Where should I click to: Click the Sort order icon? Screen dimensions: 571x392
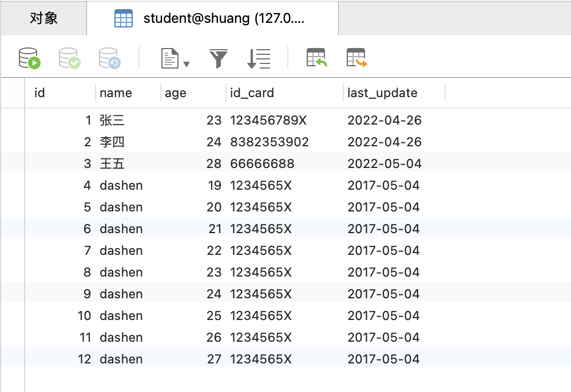point(259,58)
